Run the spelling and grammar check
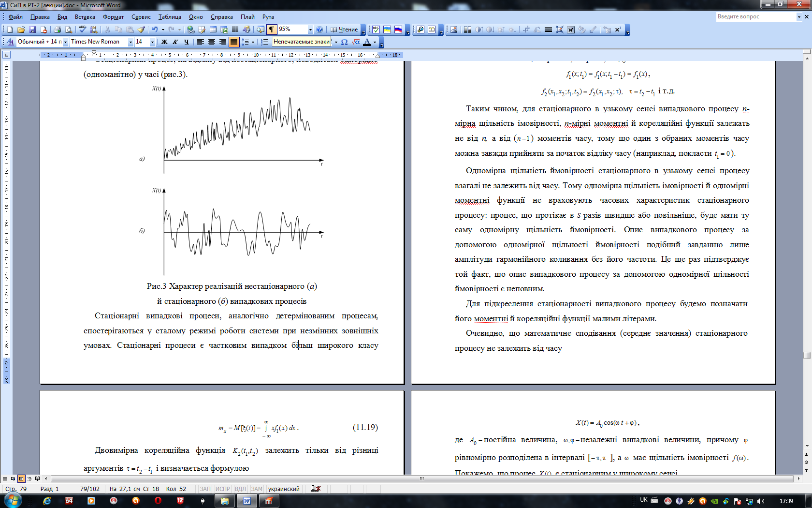 [x=82, y=30]
